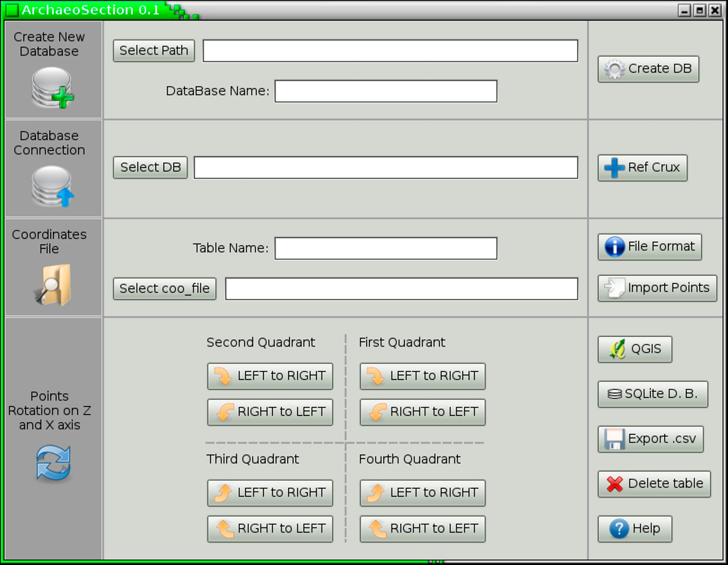The image size is (728, 565).
Task: Focus the coo_file path input field
Action: (402, 289)
